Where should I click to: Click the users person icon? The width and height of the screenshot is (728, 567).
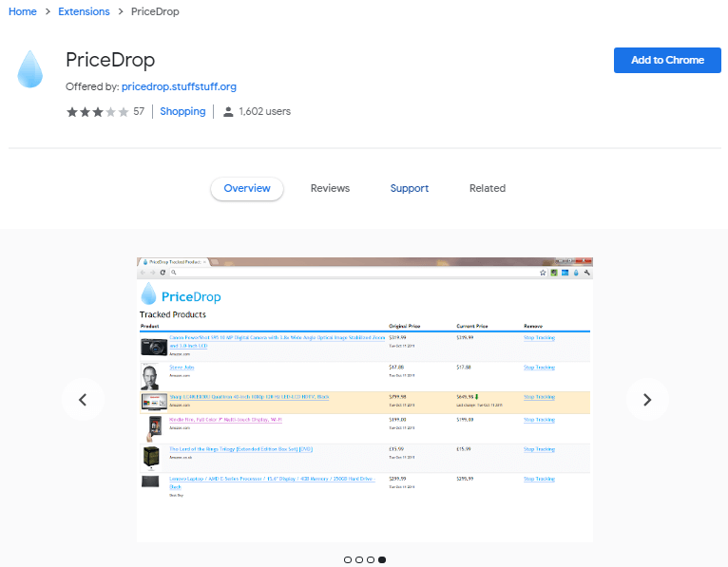pyautogui.click(x=228, y=112)
